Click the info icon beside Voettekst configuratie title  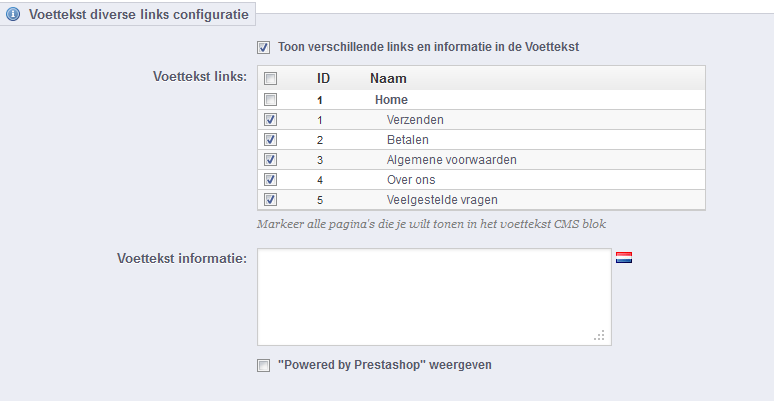14,15
